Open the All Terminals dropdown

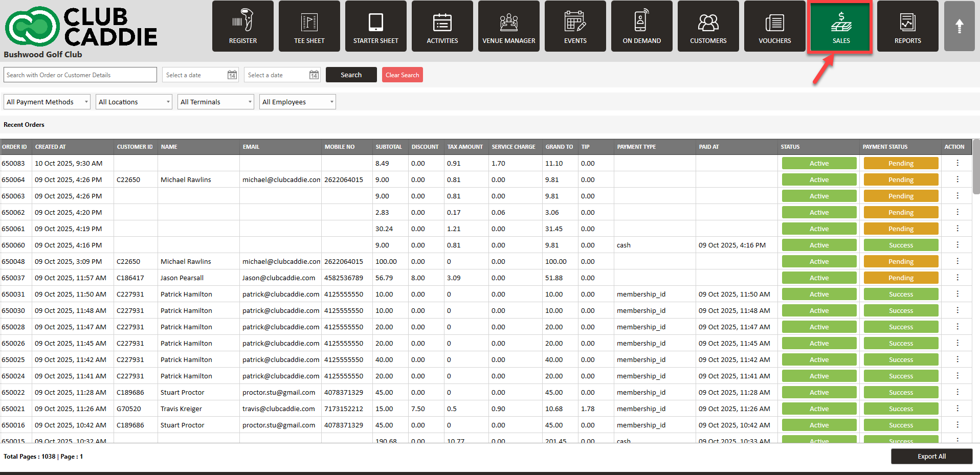pyautogui.click(x=216, y=102)
